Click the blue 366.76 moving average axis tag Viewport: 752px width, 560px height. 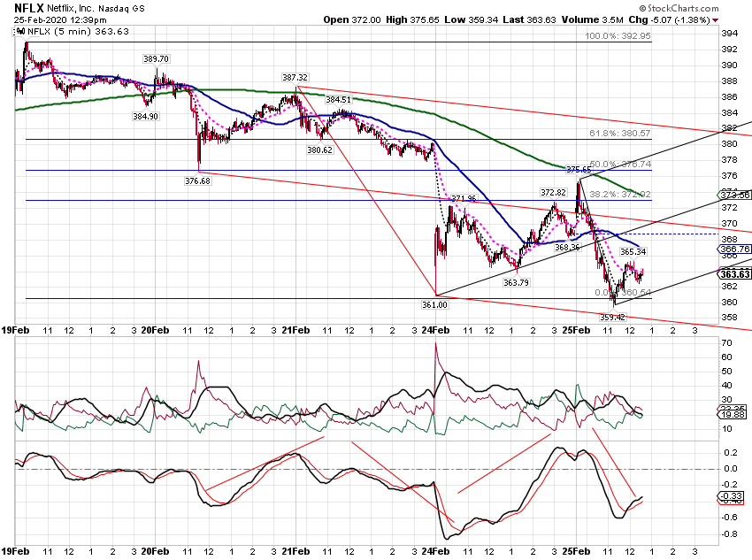[734, 249]
